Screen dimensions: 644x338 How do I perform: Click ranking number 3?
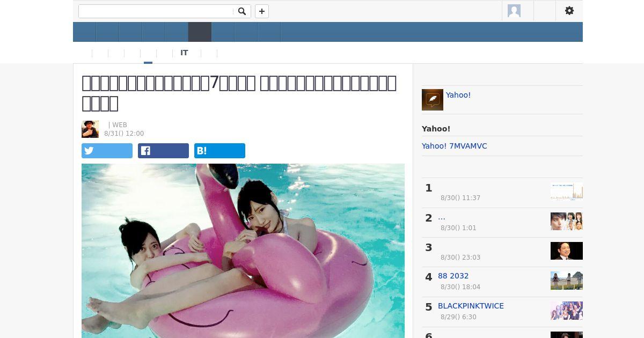pos(428,248)
